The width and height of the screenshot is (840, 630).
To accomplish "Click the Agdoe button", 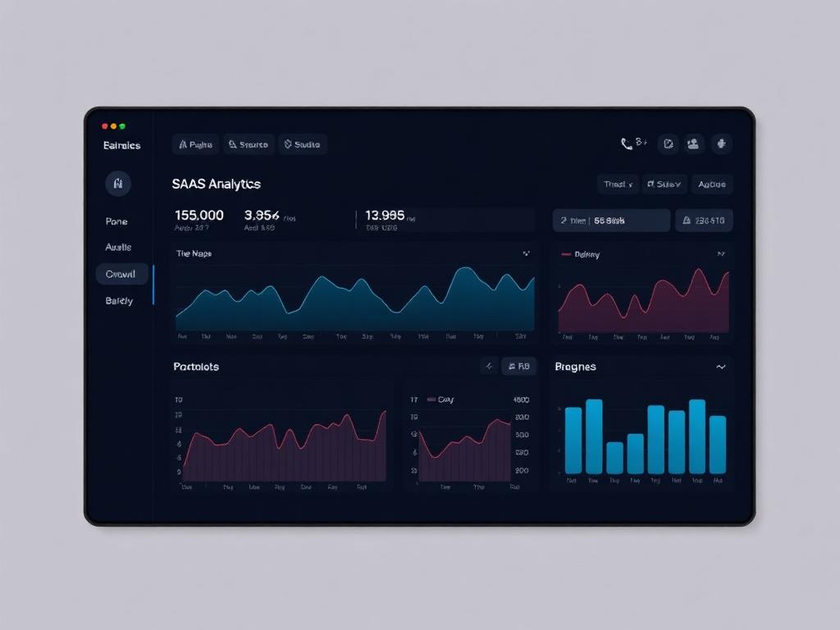I will (x=712, y=185).
